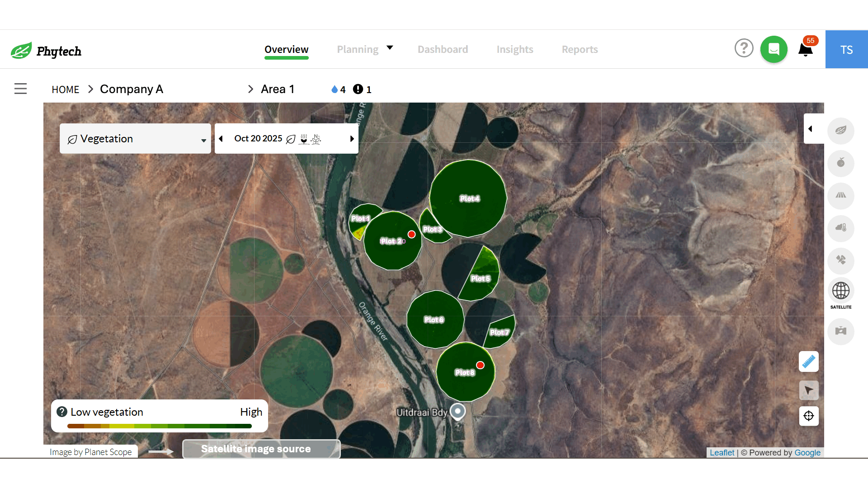Open the weather layer icon in sidebar

[841, 228]
